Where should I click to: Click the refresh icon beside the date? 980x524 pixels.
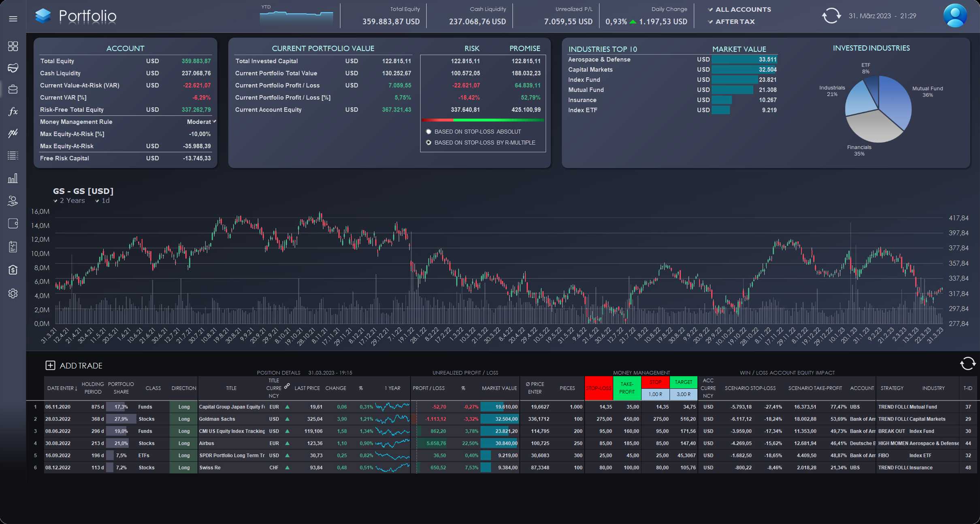tap(831, 16)
